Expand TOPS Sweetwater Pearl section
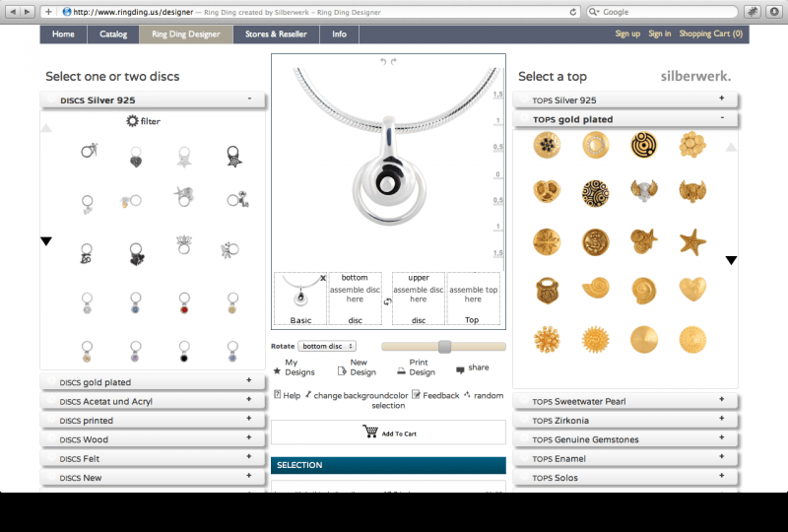The width and height of the screenshot is (788, 532). click(625, 401)
